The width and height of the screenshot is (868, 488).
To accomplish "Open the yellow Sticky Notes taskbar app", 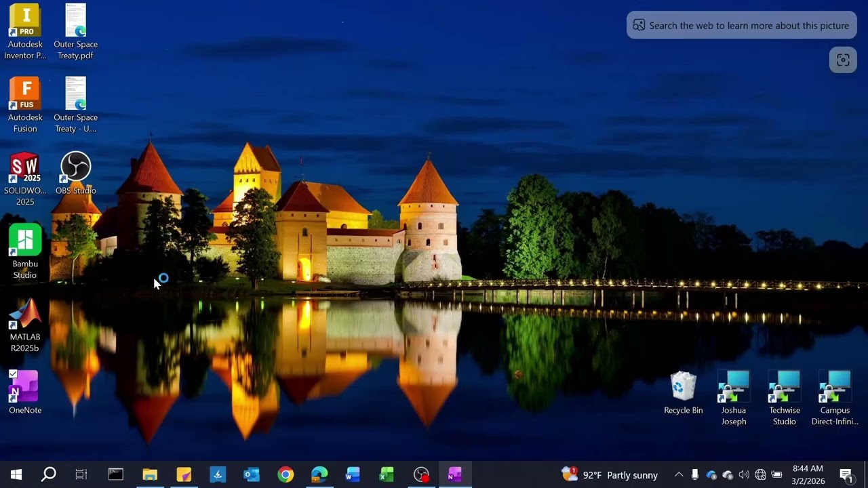I will pyautogui.click(x=184, y=474).
